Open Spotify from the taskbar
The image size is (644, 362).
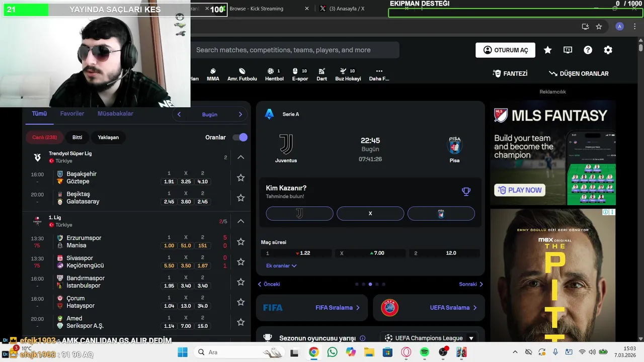click(424, 352)
